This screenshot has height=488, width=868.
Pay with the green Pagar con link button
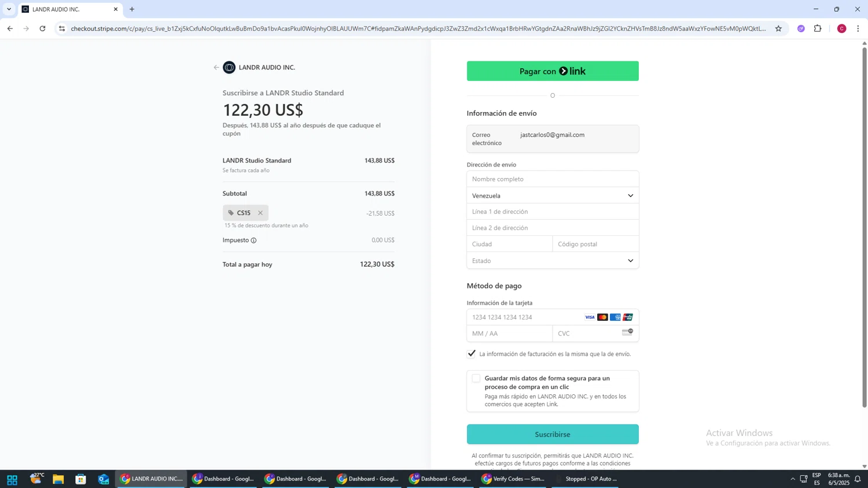553,71
